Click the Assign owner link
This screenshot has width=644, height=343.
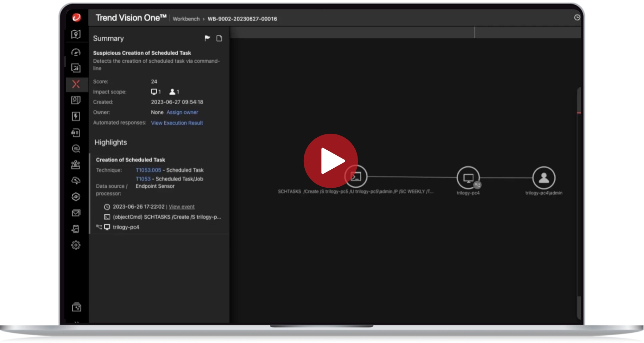182,112
